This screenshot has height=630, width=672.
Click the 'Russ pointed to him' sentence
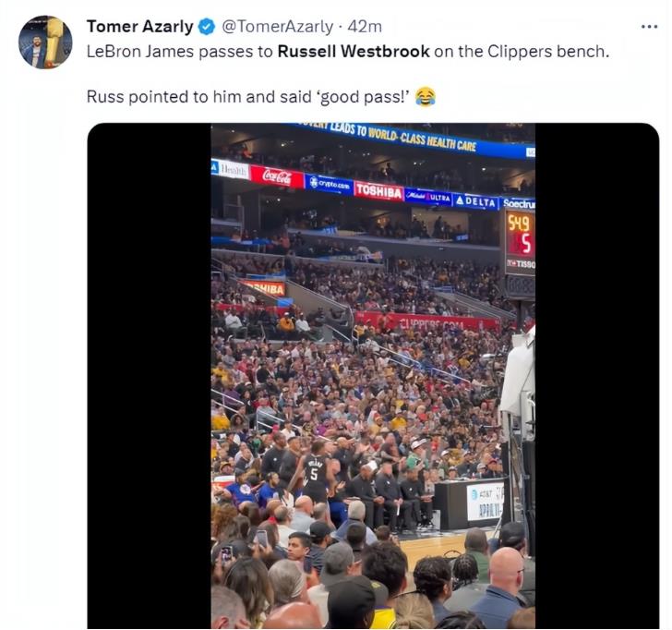[x=247, y=96]
